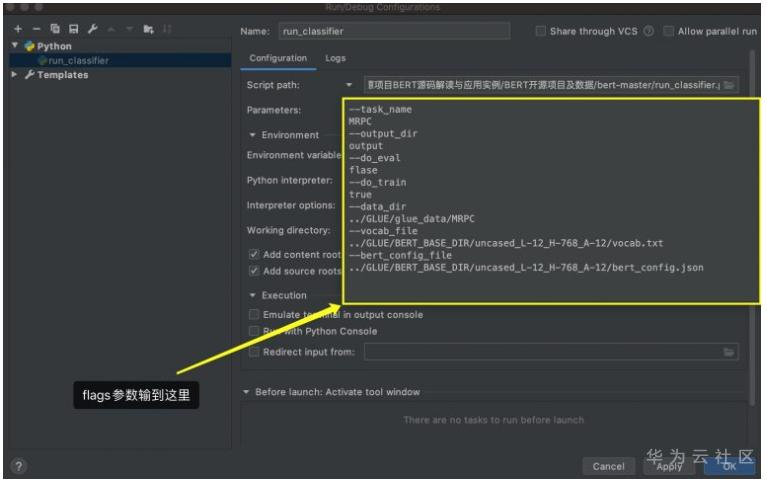Check the Redirect input from option
The image size is (767, 482).
[x=254, y=352]
